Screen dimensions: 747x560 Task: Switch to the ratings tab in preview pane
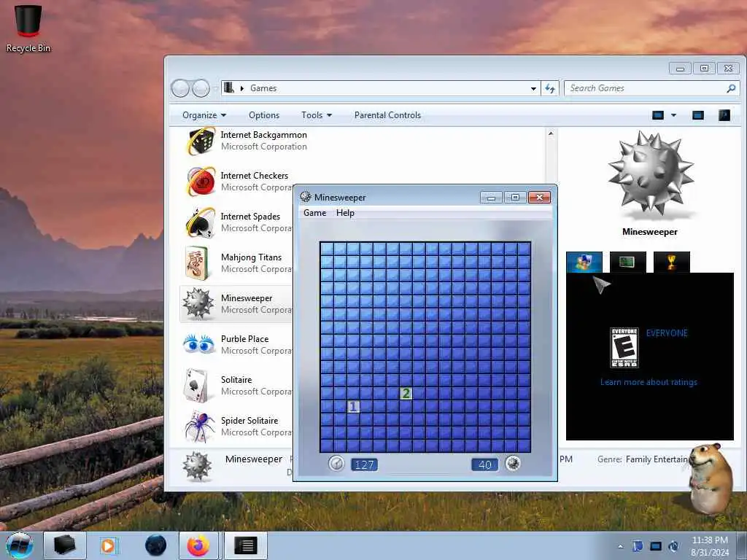584,262
